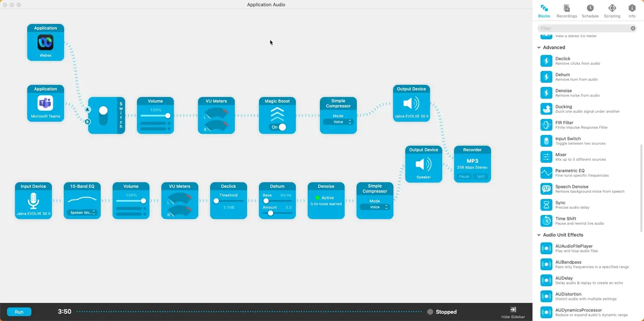This screenshot has width=644, height=321.
Task: Click the Webex application icon
Action: (x=45, y=43)
